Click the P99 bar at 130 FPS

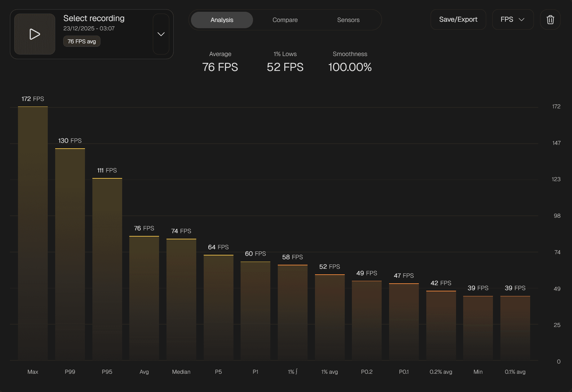click(70, 254)
